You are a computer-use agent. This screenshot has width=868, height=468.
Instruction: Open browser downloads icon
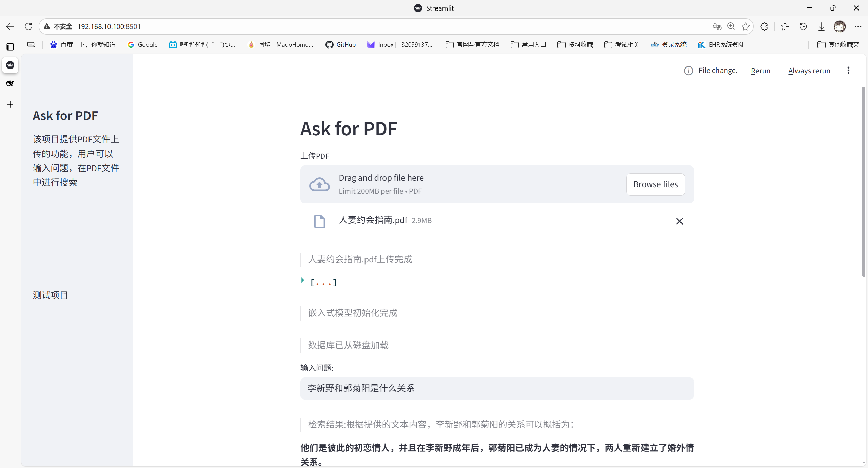tap(821, 26)
